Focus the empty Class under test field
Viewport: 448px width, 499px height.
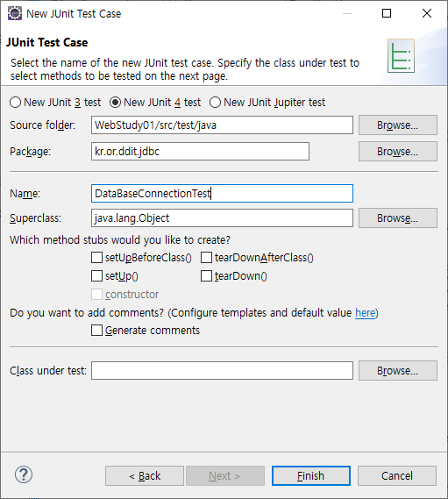[x=222, y=370]
